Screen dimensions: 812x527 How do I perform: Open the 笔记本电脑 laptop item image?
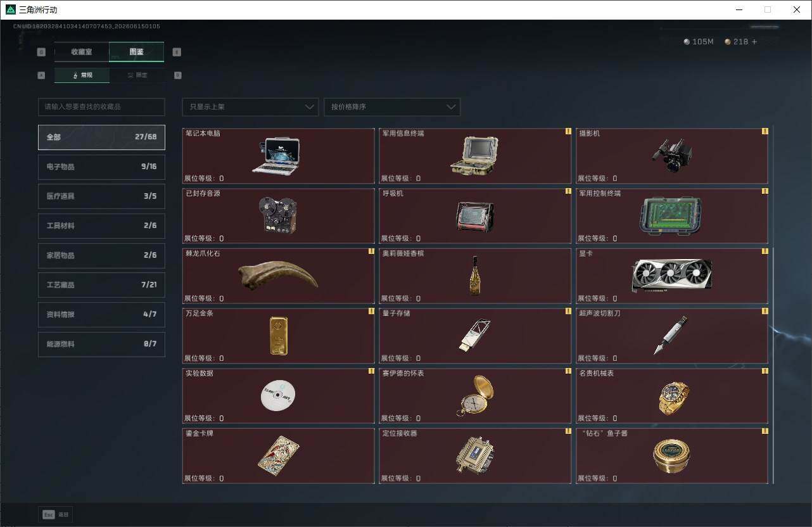[276, 155]
